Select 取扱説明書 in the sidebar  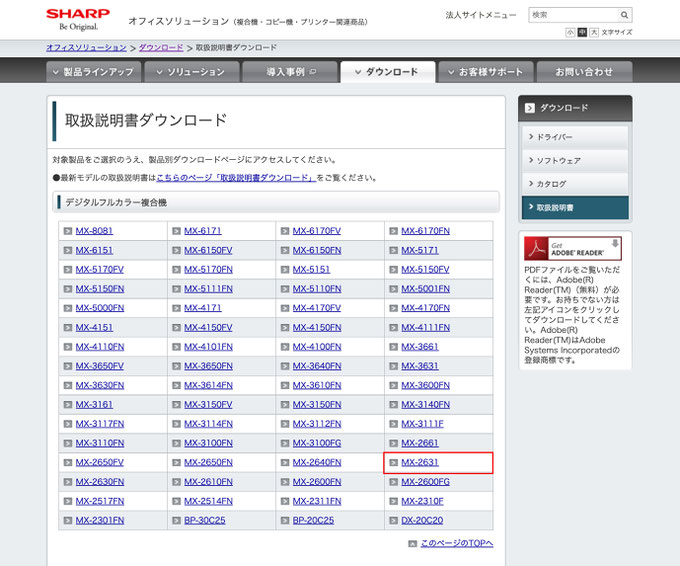(x=575, y=208)
